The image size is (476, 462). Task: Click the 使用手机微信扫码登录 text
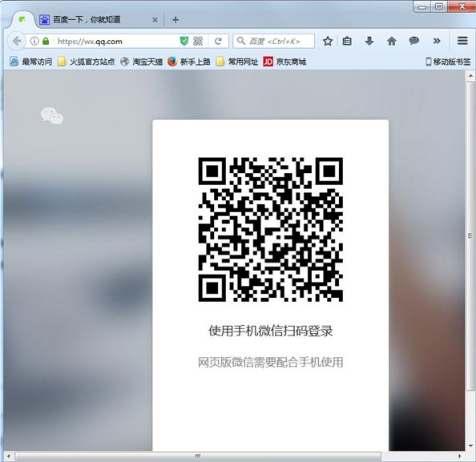tap(271, 331)
